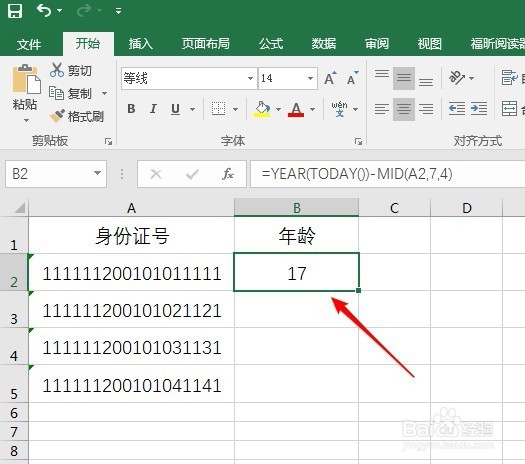Switch to the 审阅 ribbon tab
The width and height of the screenshot is (525, 464).
point(377,44)
